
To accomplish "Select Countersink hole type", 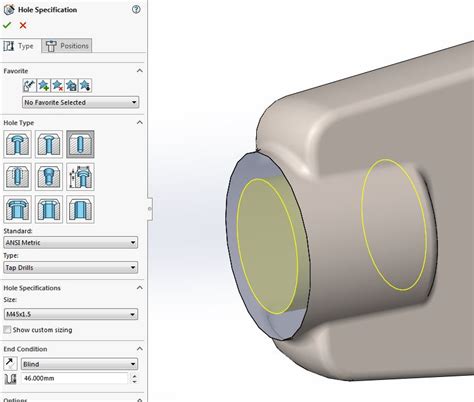I will pyautogui.click(x=49, y=144).
